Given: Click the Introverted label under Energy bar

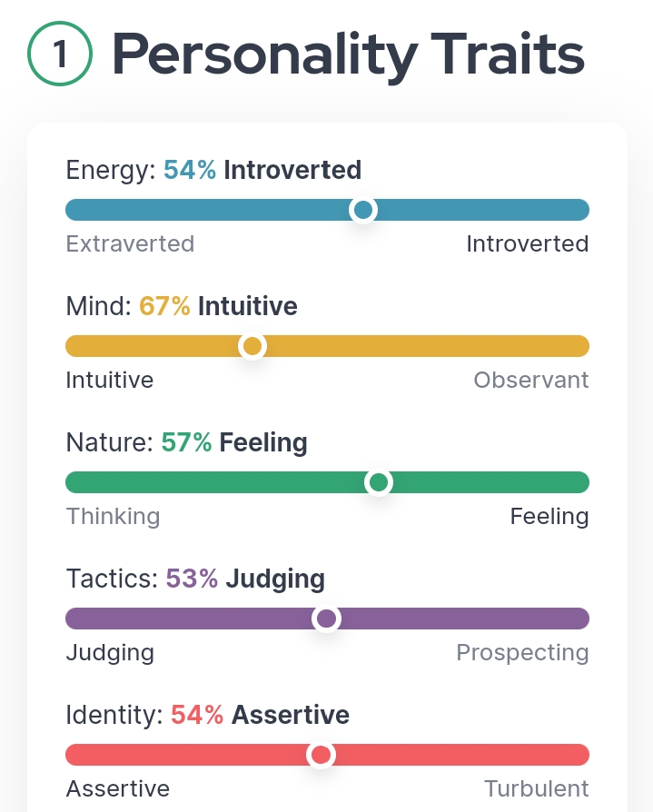Looking at the screenshot, I should (x=527, y=243).
